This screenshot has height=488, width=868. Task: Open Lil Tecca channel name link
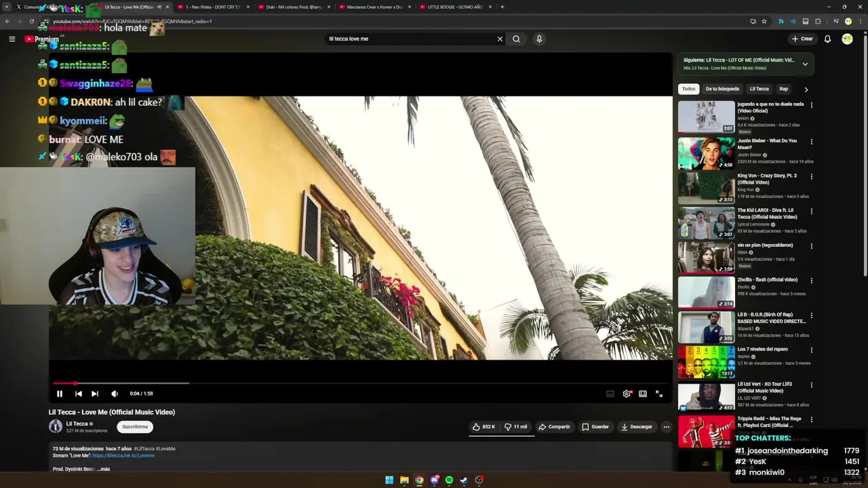[77, 424]
